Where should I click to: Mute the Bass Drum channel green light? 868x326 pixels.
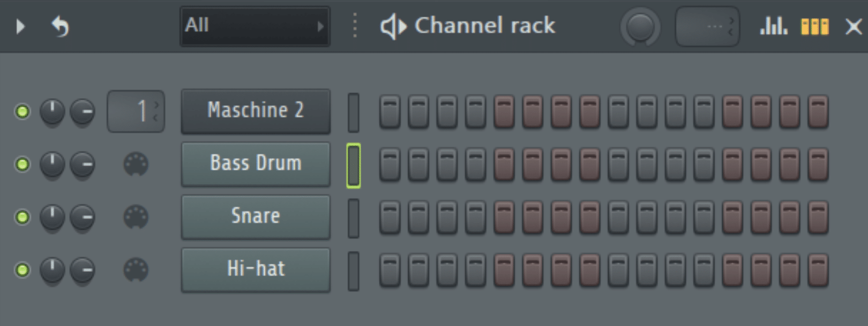pyautogui.click(x=23, y=164)
